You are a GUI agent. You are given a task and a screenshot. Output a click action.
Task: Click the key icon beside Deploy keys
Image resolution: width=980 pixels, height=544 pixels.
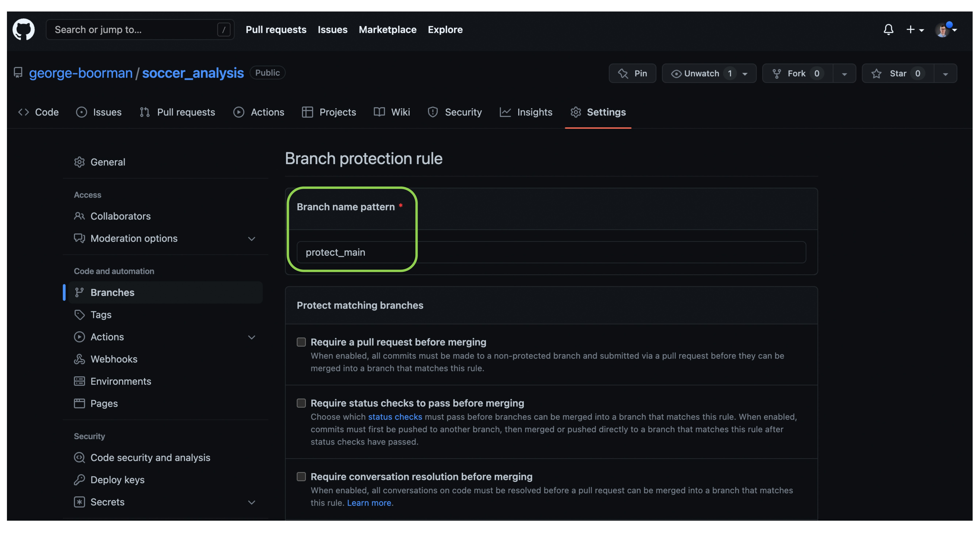[79, 480]
